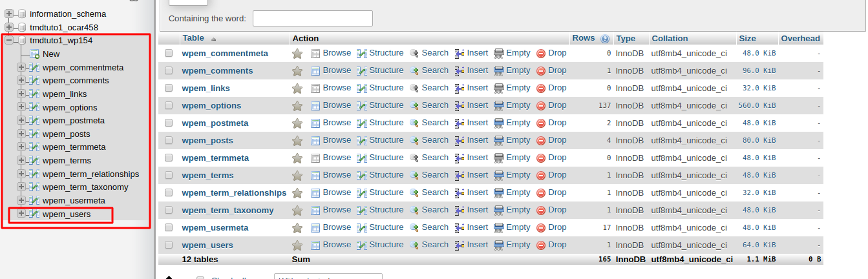The image size is (868, 279).
Task: Click the Insert icon for wpem_postmeta
Action: click(460, 123)
